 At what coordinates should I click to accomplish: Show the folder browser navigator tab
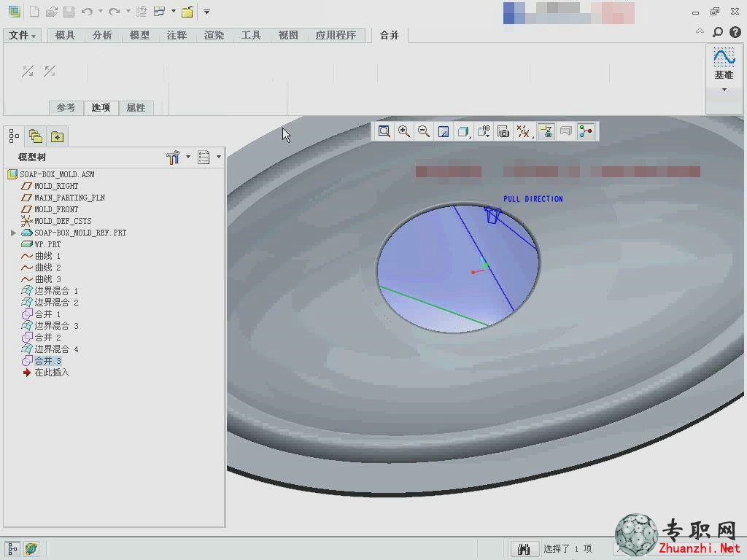[36, 136]
